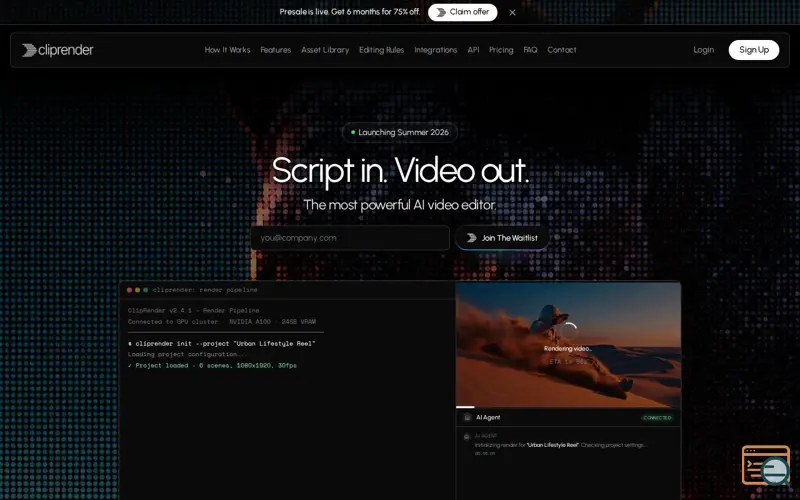Click the yellow terminal window dot
The image size is (800, 500).
pos(137,290)
